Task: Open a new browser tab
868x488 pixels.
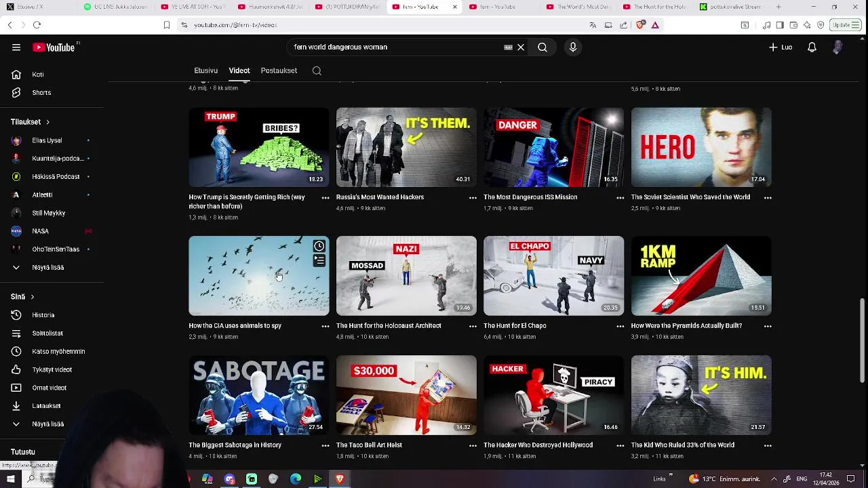Action: point(778,7)
